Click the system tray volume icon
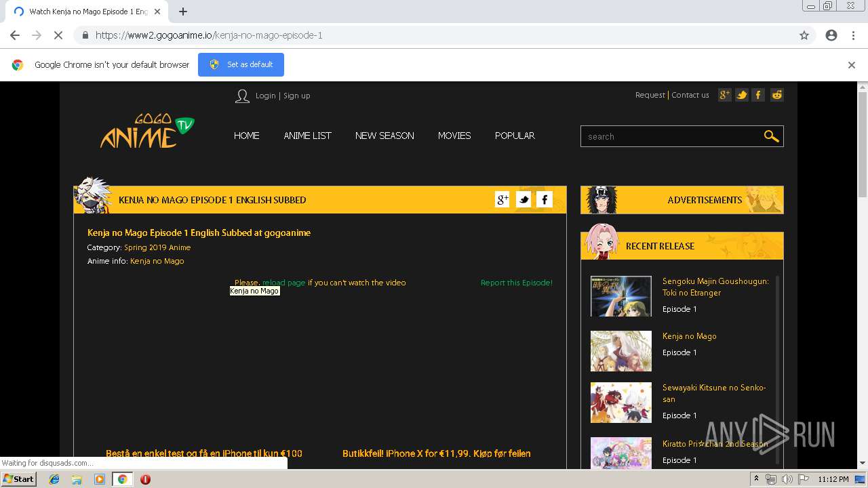Viewport: 868px width, 488px height. click(x=787, y=479)
